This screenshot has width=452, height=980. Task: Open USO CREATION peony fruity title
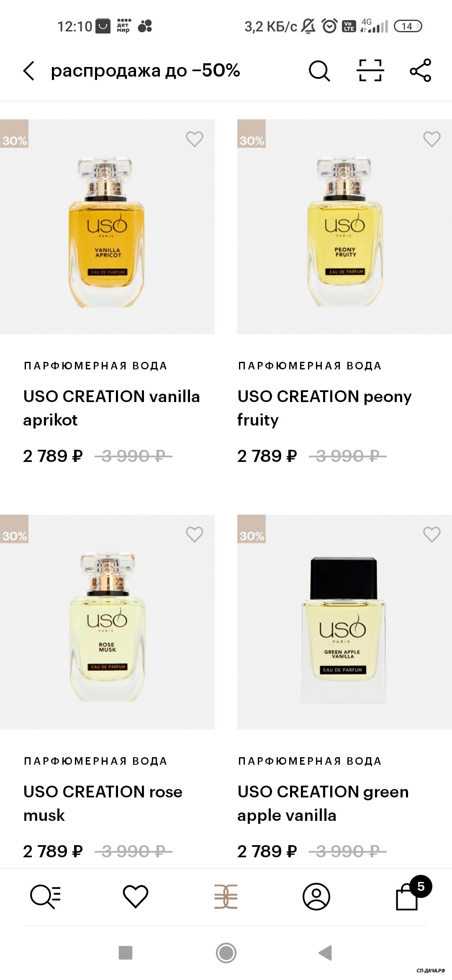coord(324,407)
